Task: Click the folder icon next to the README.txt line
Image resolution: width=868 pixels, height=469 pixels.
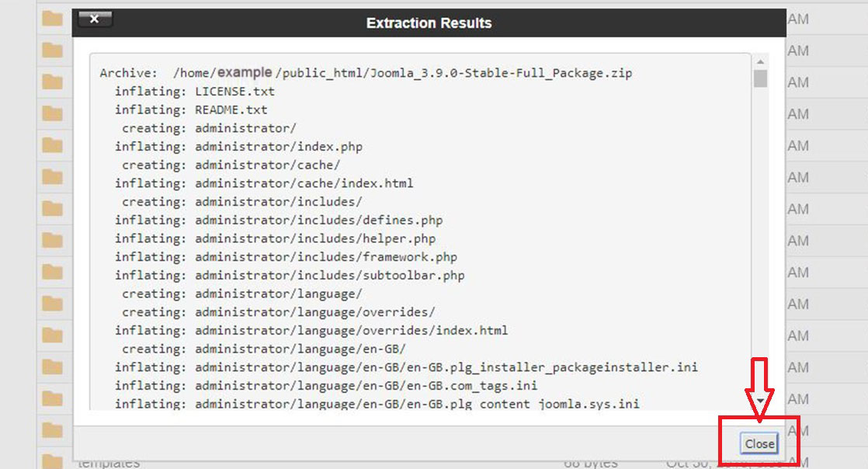Action: [x=52, y=113]
